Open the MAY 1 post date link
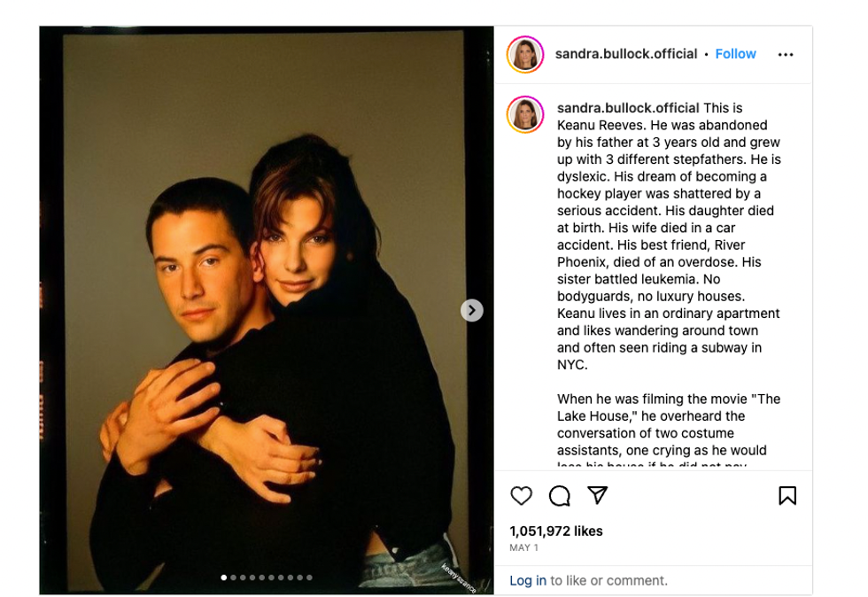Viewport: 868px width, 597px height. click(523, 548)
